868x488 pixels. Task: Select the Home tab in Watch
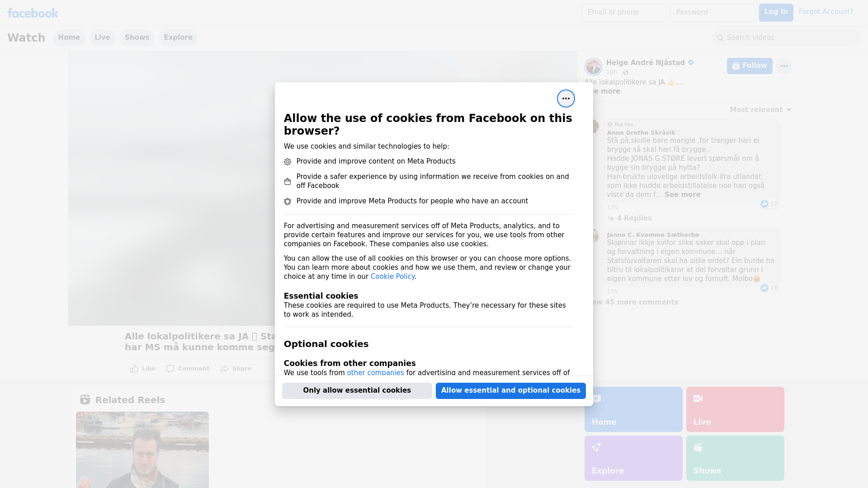click(69, 38)
